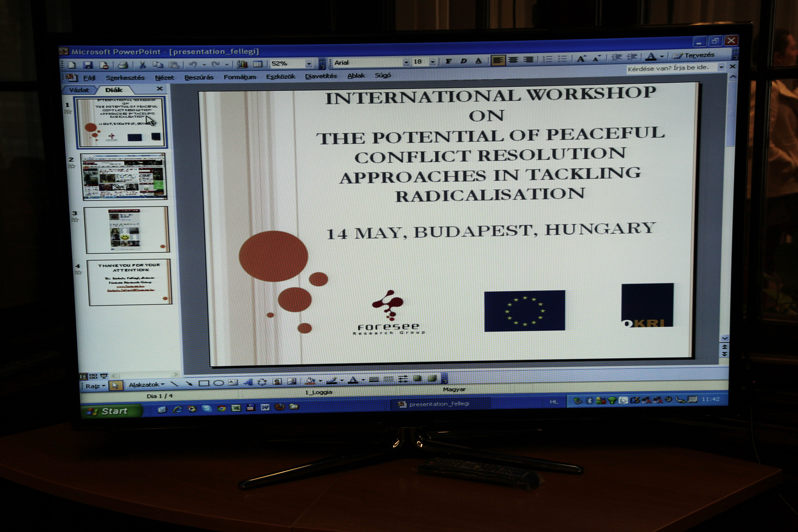Open the Diavetítés menu

click(x=321, y=76)
